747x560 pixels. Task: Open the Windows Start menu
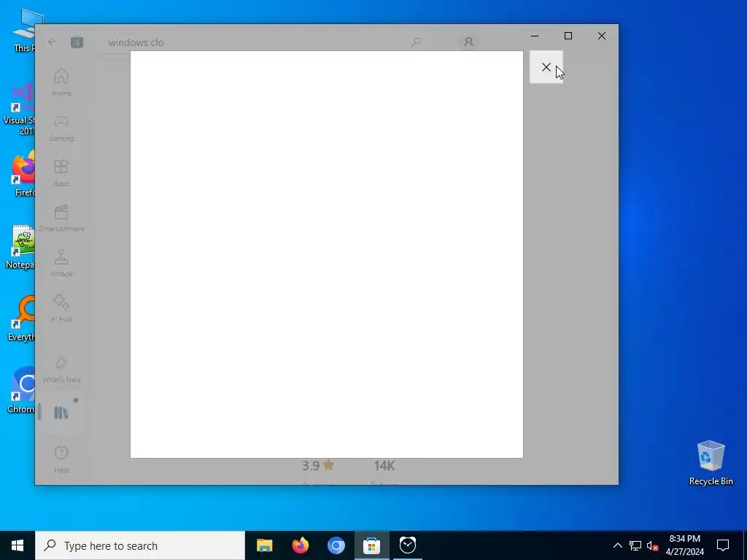pyautogui.click(x=18, y=545)
